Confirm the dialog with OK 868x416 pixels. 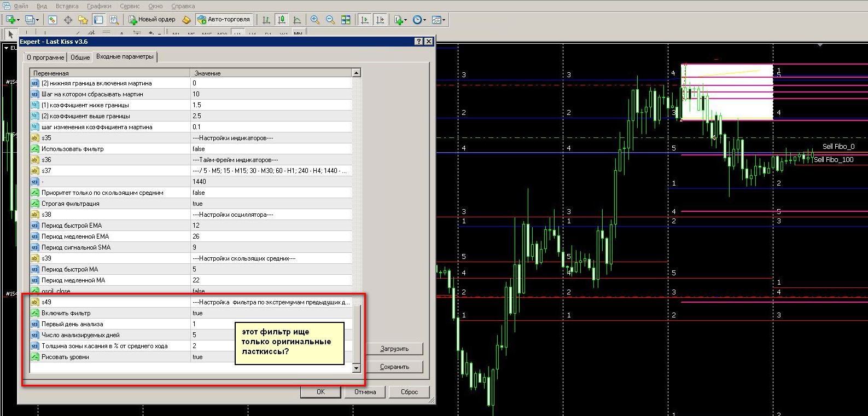[321, 392]
